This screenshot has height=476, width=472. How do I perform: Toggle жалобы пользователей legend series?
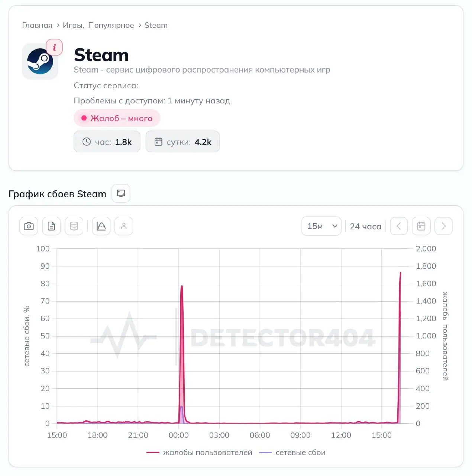coord(200,453)
